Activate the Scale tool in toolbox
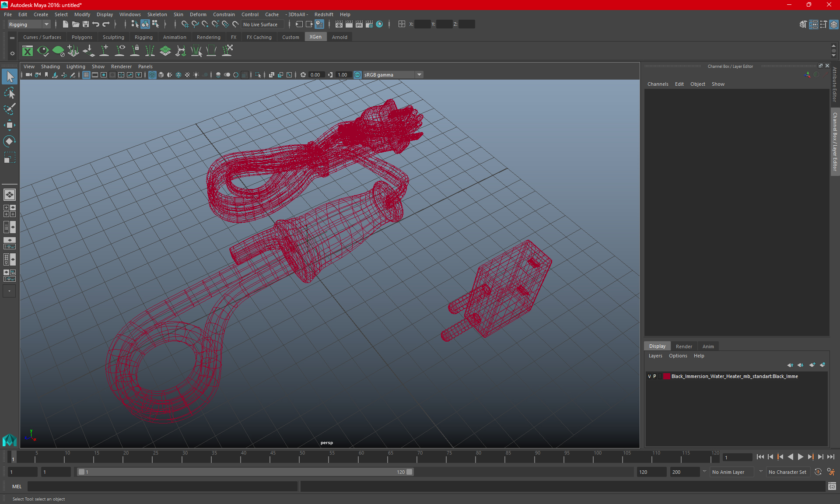Screen dimensions: 840x504 (10, 157)
